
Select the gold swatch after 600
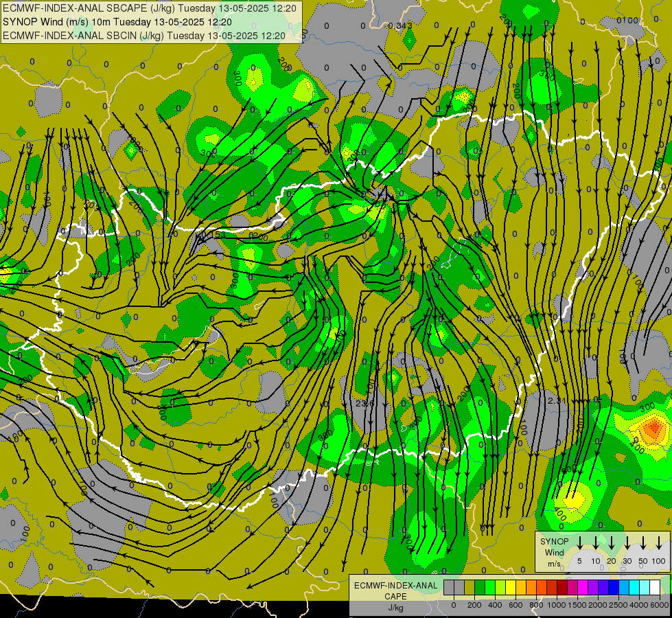click(x=521, y=587)
